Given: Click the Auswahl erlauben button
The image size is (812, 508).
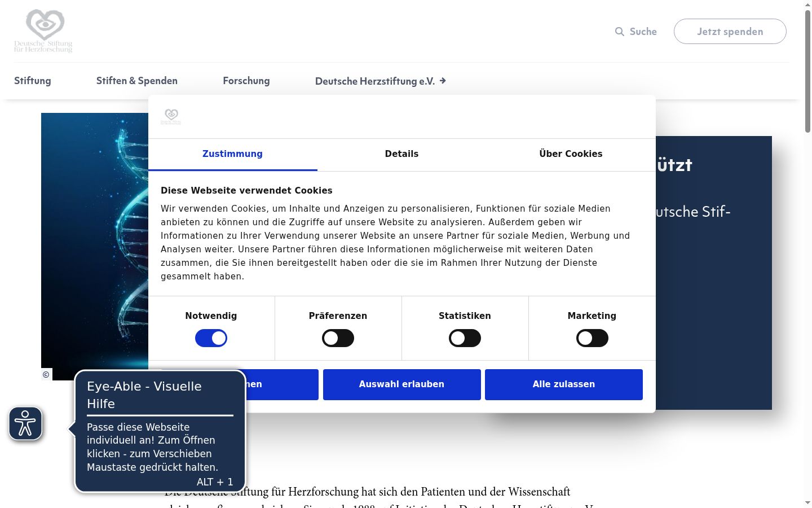Looking at the screenshot, I should (x=402, y=384).
